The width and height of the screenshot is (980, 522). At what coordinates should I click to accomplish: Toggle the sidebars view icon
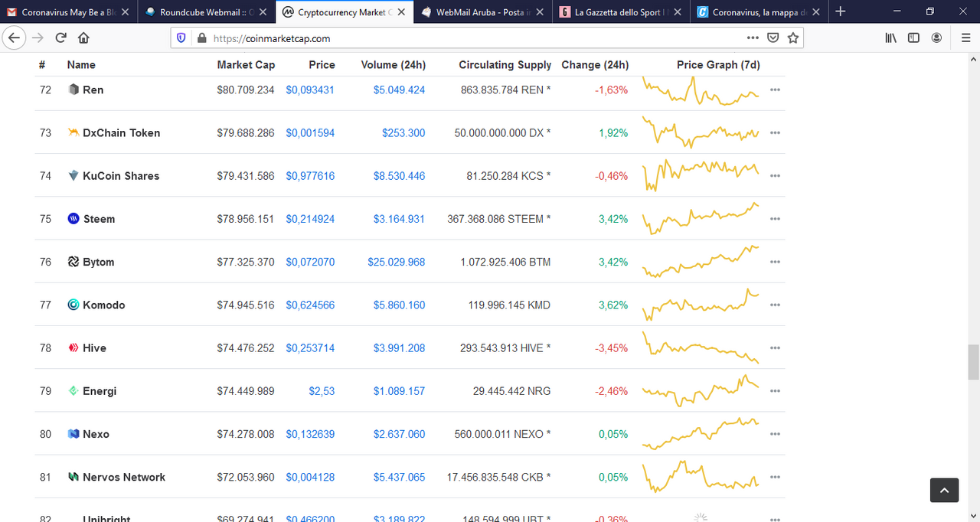(913, 38)
